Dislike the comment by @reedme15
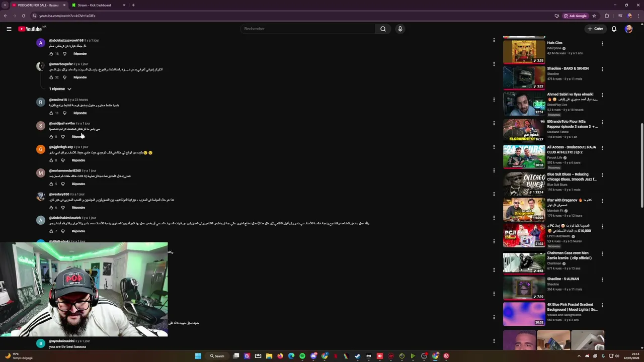This screenshot has width=644, height=362. [64, 113]
